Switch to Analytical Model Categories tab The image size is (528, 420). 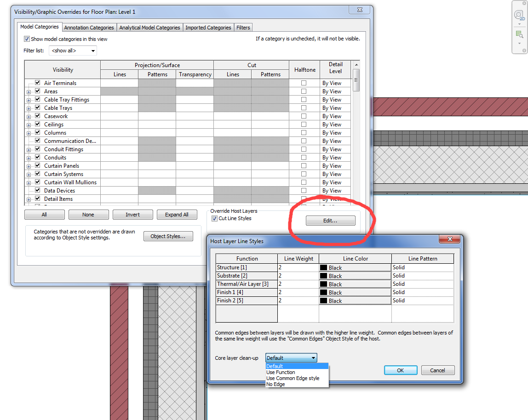coord(149,28)
